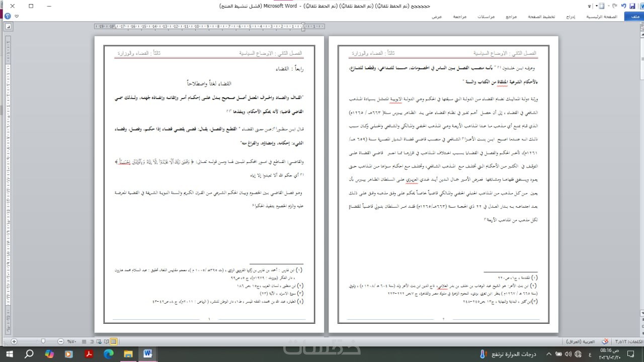Open File Explorer from the taskbar

pos(128,354)
